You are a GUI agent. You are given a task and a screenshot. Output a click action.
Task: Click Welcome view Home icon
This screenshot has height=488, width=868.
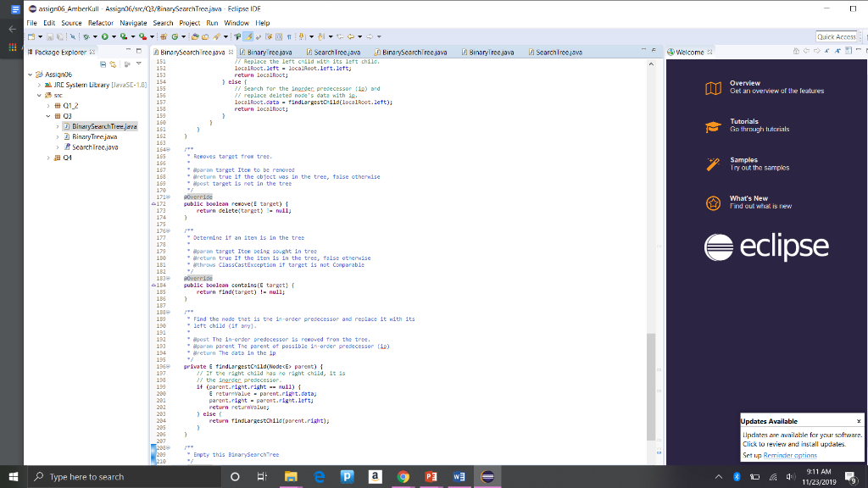tap(796, 51)
